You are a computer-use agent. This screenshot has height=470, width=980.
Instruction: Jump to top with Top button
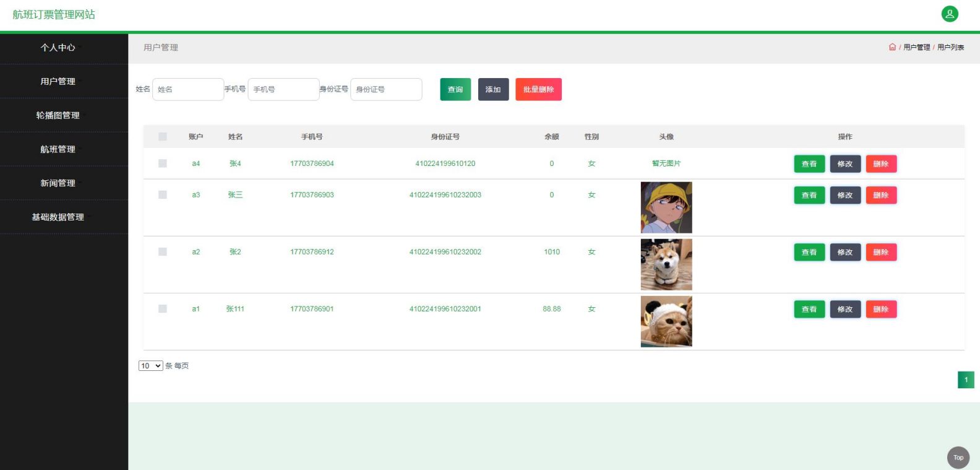pos(958,458)
